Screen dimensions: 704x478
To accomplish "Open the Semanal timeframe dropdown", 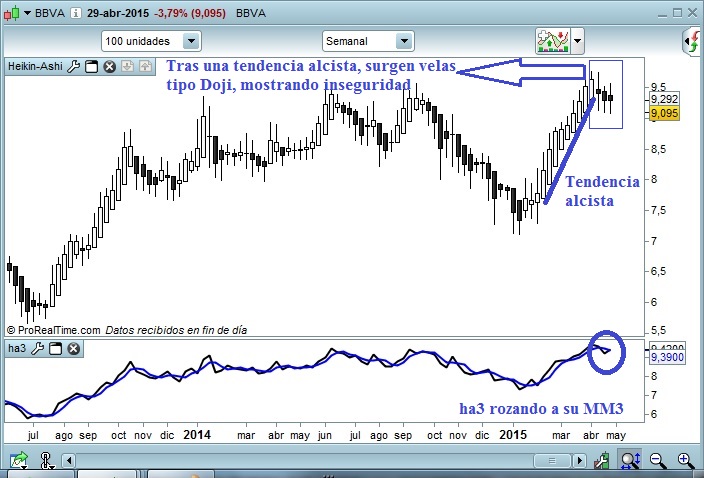I will coord(404,41).
